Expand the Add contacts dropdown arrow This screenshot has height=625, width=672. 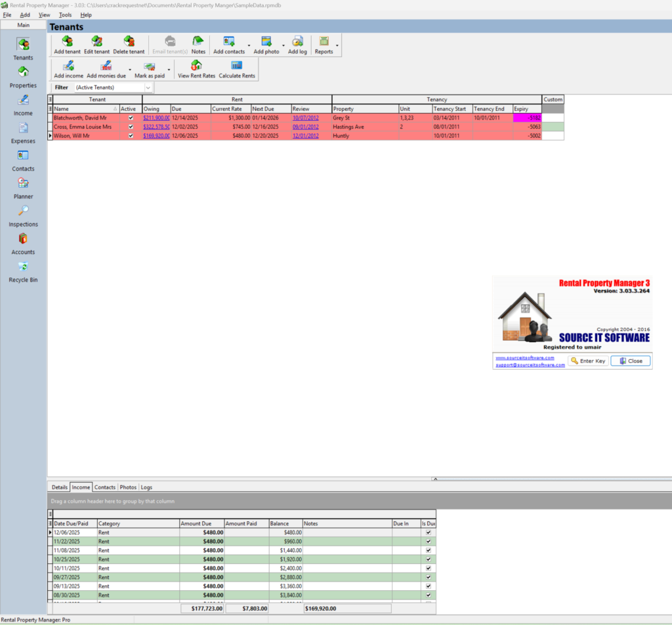[x=249, y=45]
